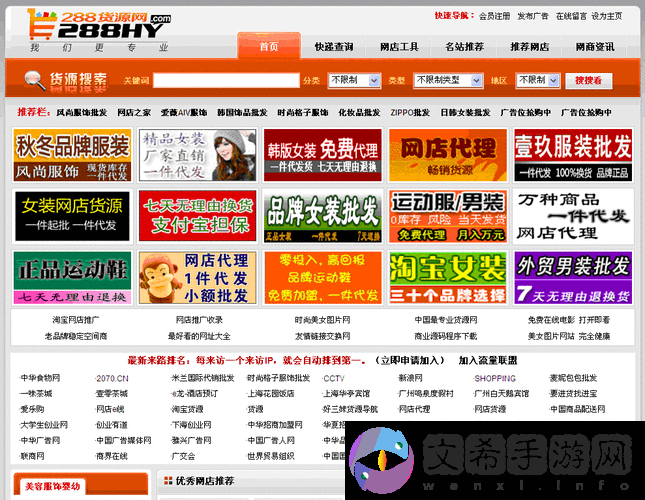Viewport: 645px width, 500px height.
Task: Click 设为主页 link at top
Action: point(607,16)
